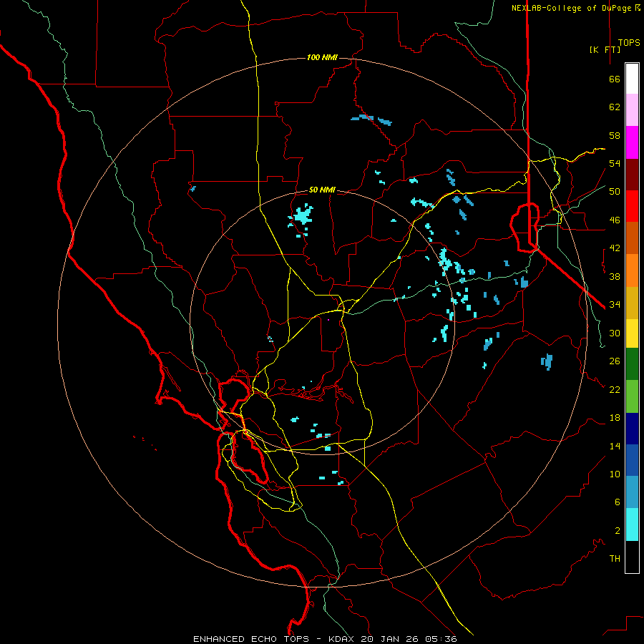This screenshot has width=644, height=644.
Task: Click the "KDAX" radar site identifier
Action: click(343, 639)
